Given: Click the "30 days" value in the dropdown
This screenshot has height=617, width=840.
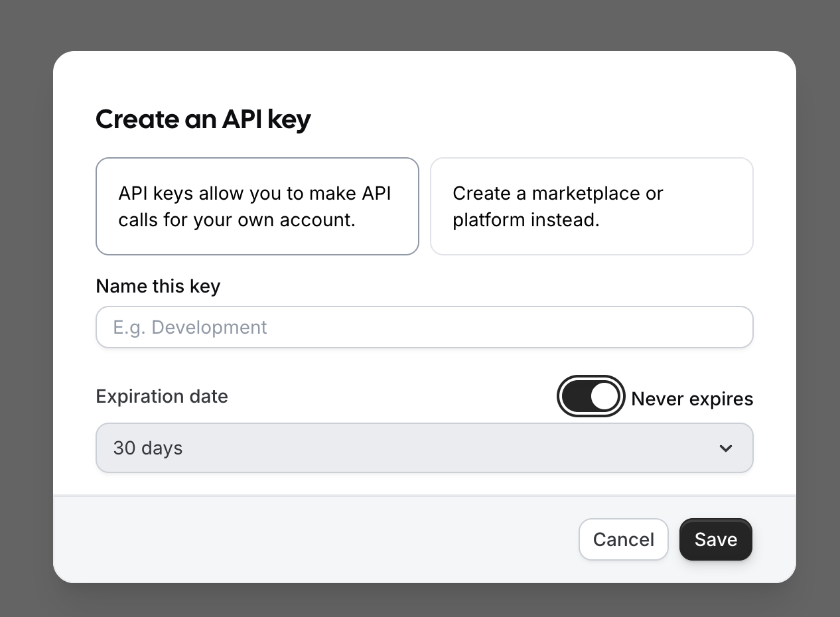Looking at the screenshot, I should click(148, 448).
